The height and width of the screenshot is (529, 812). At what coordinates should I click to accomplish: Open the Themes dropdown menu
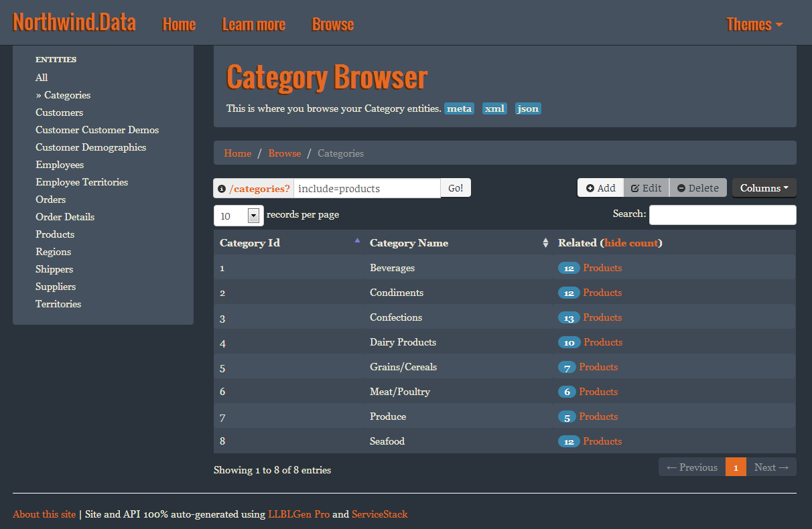pos(754,25)
